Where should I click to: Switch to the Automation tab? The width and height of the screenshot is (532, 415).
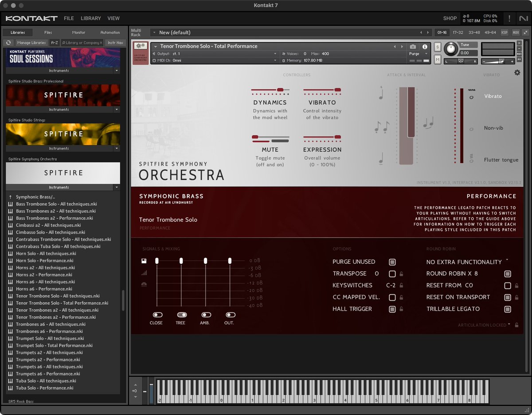pyautogui.click(x=110, y=32)
